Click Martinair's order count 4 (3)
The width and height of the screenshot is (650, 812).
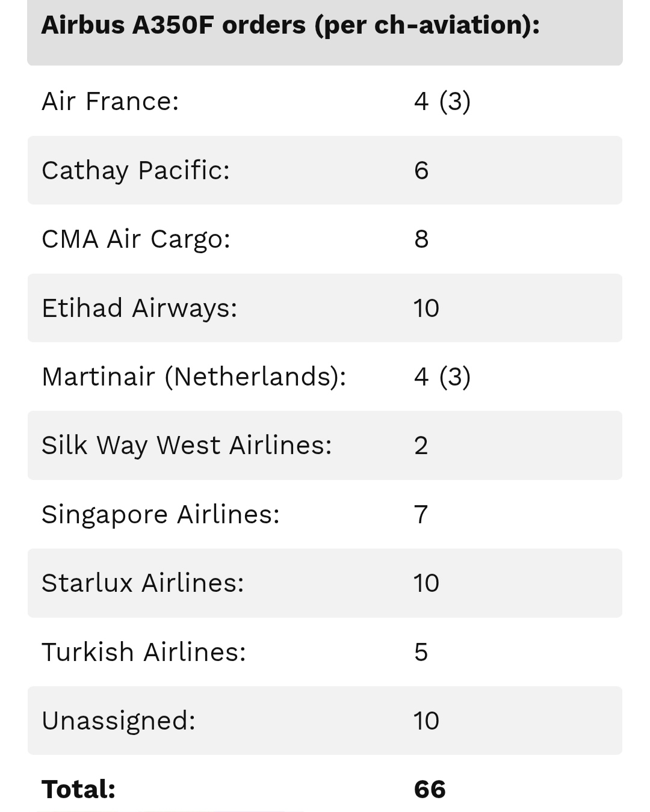442,377
